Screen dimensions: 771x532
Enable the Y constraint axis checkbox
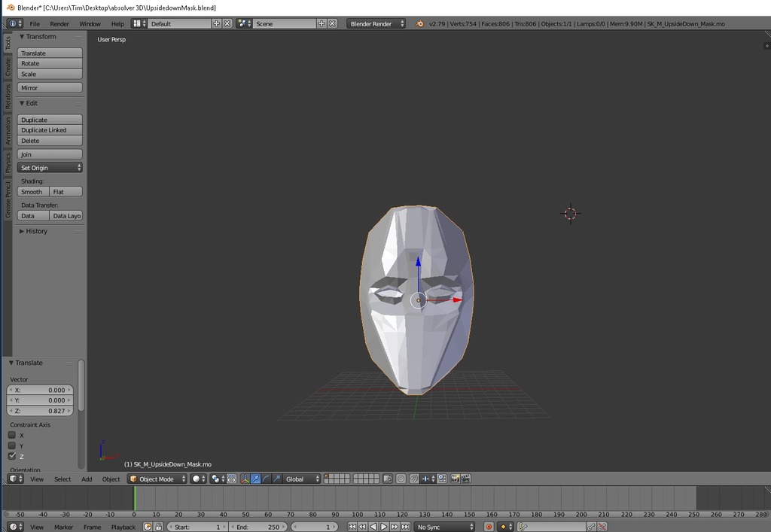pos(12,445)
